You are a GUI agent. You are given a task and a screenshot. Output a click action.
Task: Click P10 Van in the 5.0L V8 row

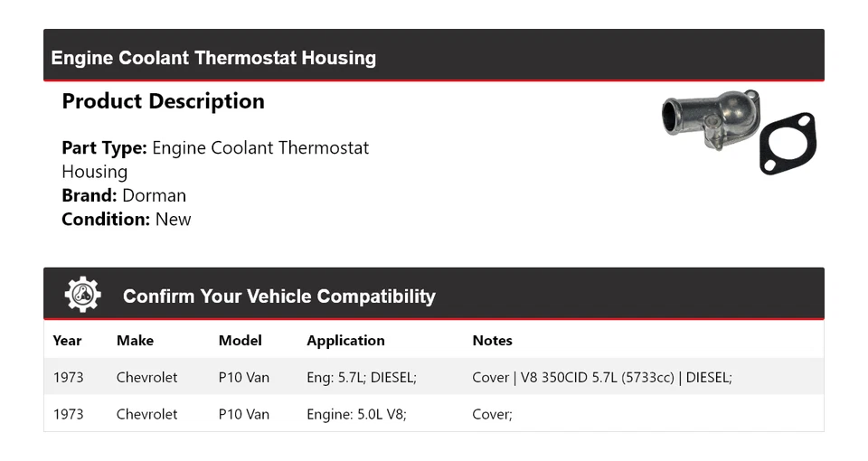(244, 414)
